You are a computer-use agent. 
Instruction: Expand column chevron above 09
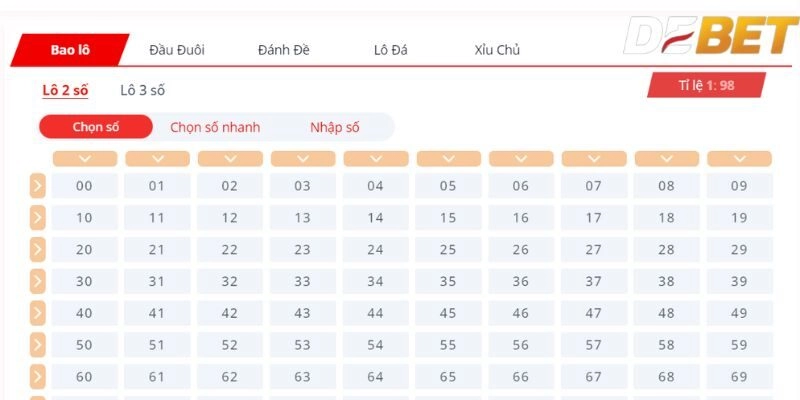(739, 159)
